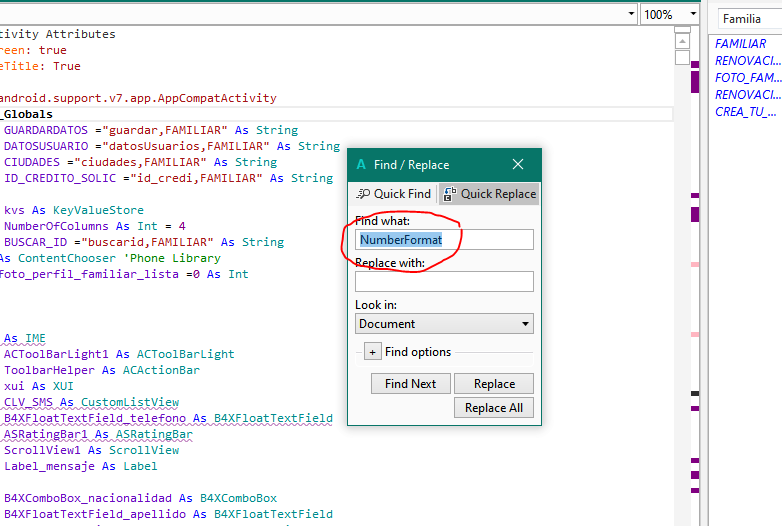Screen dimensions: 782x526
Task: Click the Quick Replace tab icon
Action: [449, 194]
